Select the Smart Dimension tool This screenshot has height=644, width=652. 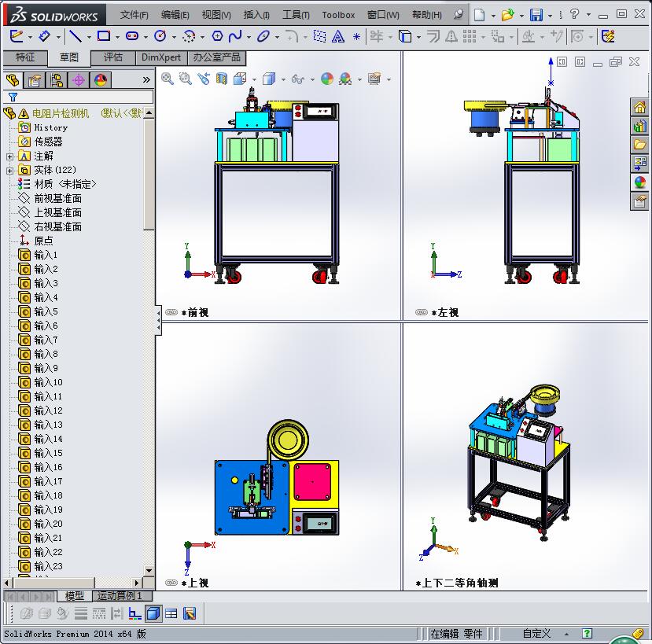click(45, 37)
